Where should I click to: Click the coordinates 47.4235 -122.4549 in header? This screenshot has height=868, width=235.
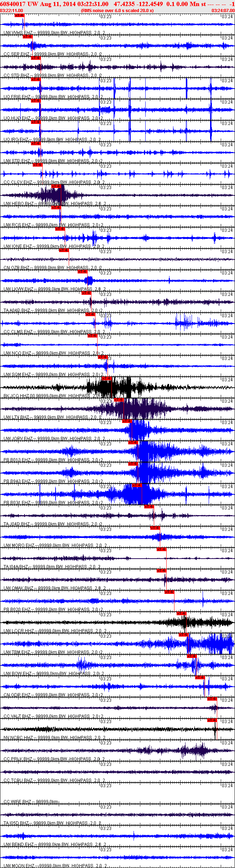[138, 4]
